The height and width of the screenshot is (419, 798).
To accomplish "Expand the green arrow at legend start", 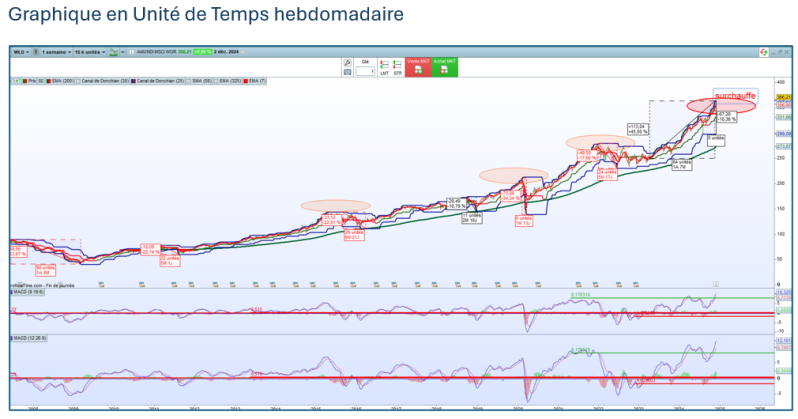I will [17, 81].
